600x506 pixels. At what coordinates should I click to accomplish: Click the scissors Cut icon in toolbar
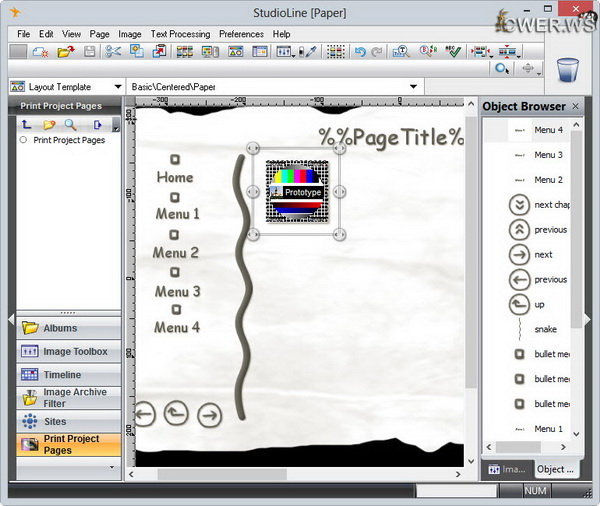(x=113, y=51)
